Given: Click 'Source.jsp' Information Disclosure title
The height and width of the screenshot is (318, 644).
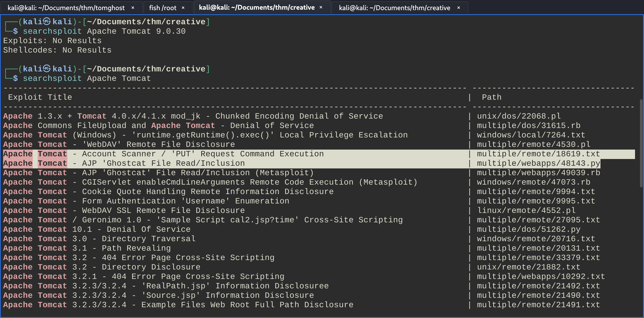Looking at the screenshot, I should [x=158, y=295].
